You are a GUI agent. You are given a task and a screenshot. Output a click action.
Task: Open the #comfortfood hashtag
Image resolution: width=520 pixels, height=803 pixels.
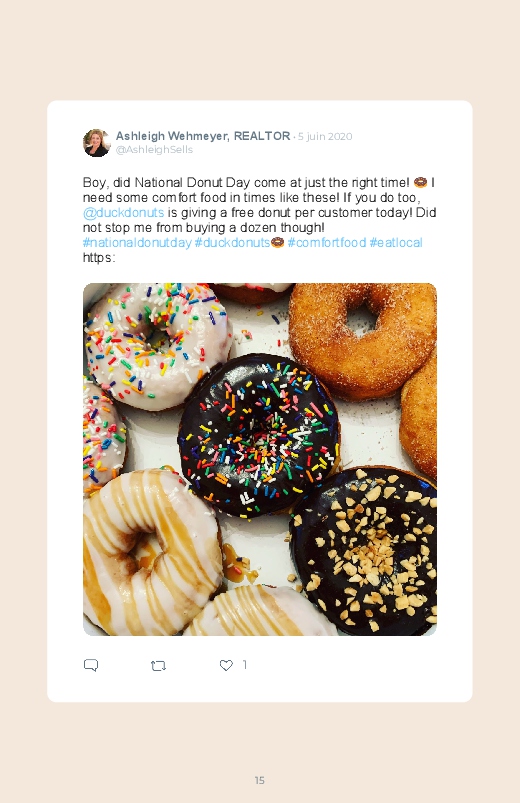[x=327, y=243]
